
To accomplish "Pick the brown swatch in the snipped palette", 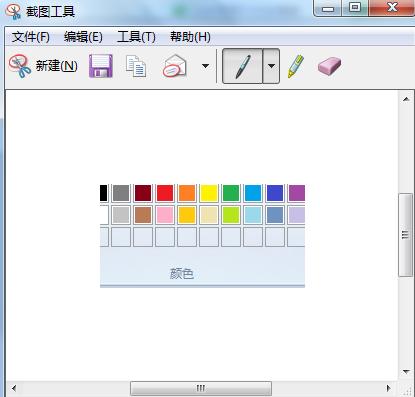I will click(x=143, y=215).
